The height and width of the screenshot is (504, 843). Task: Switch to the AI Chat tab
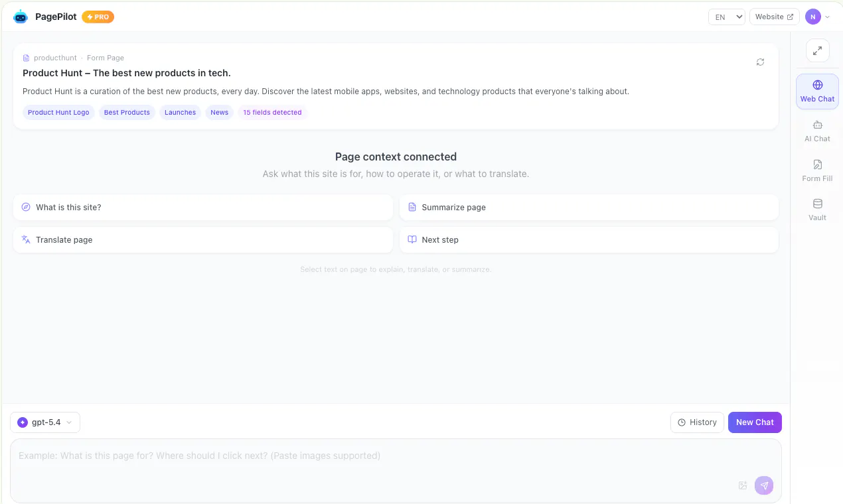tap(817, 131)
